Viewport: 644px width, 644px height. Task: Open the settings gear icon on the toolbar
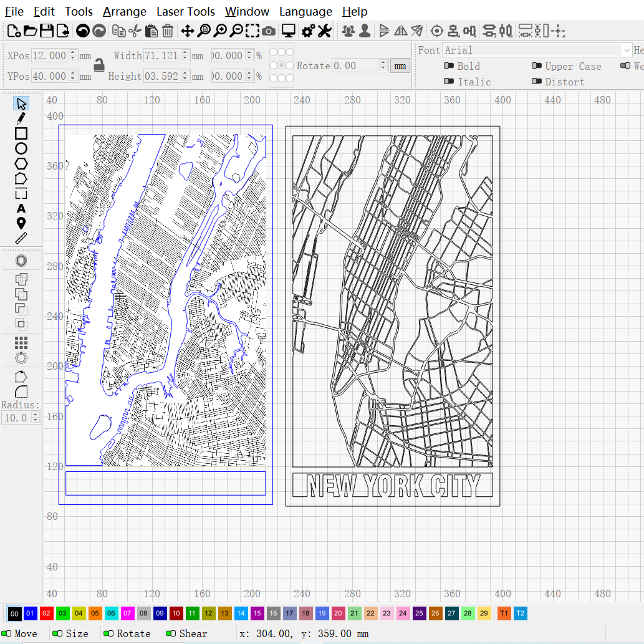(x=307, y=31)
